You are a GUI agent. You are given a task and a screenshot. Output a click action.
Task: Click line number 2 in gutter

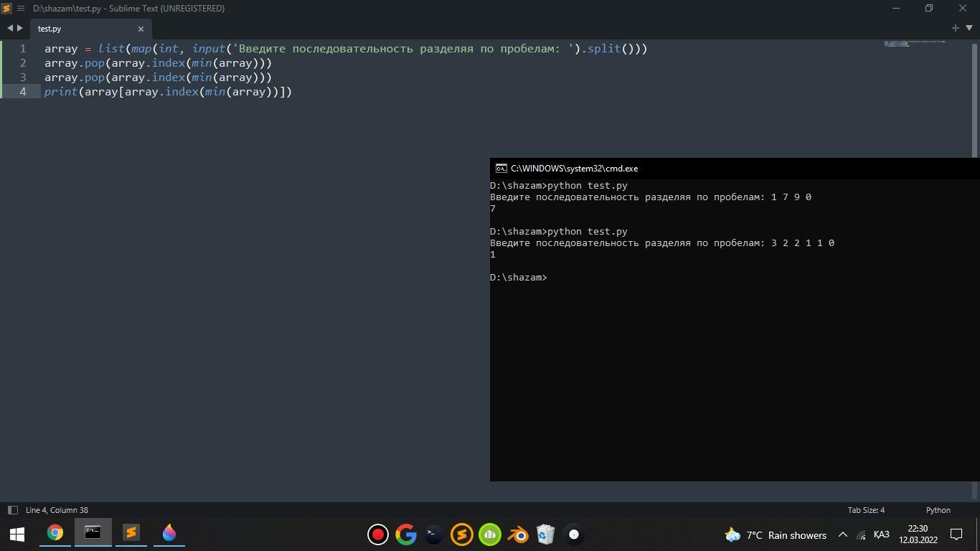pos(23,63)
